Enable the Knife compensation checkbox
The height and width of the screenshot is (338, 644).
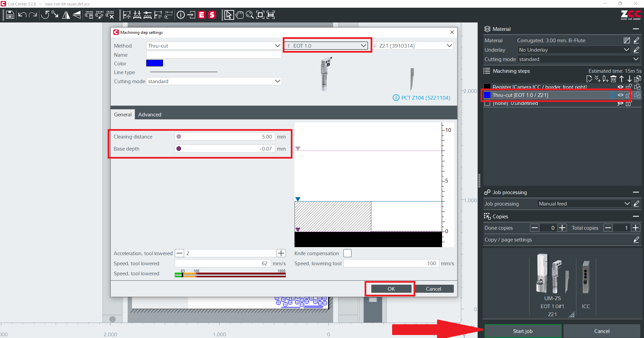coord(347,253)
